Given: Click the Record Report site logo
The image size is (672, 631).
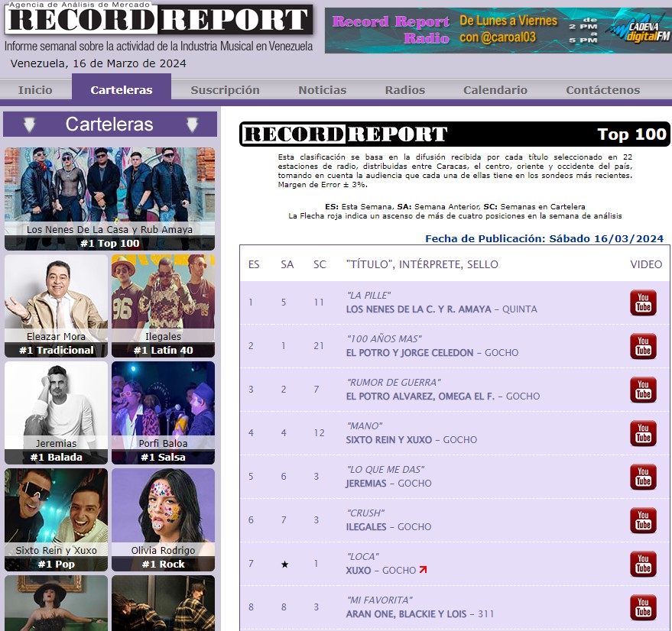Looking at the screenshot, I should point(158,19).
